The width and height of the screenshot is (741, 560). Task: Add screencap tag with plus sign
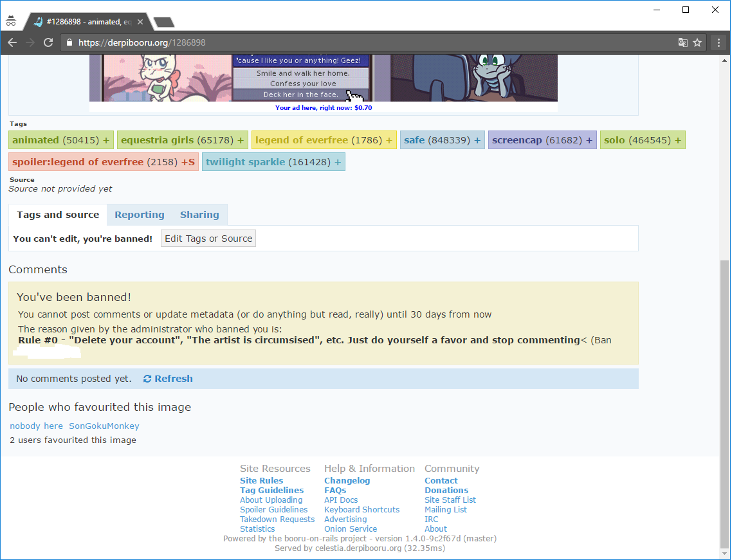589,140
